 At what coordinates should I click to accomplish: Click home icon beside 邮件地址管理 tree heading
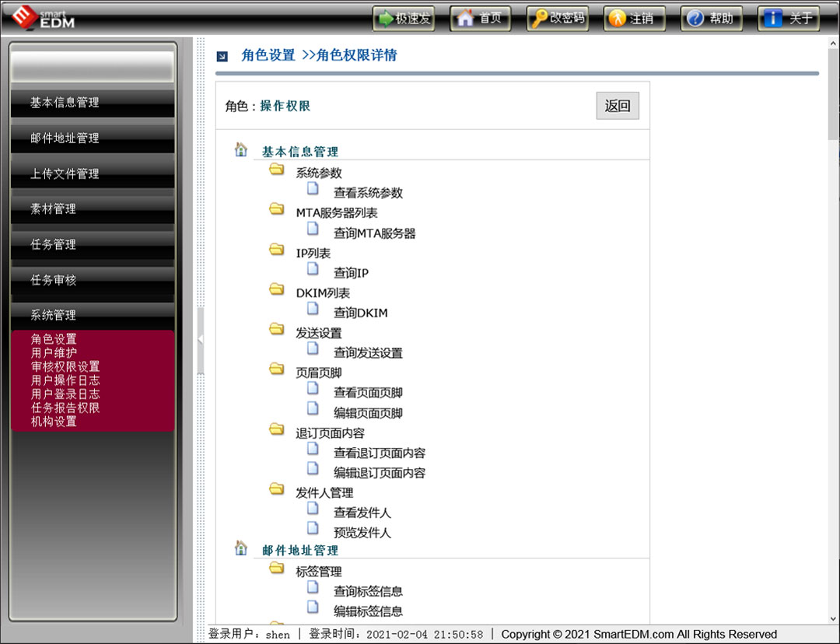(241, 548)
